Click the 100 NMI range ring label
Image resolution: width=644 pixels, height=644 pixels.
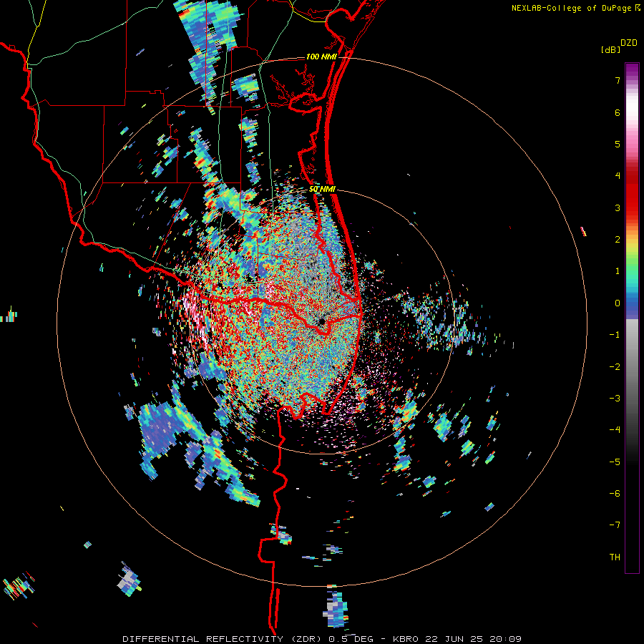(321, 57)
